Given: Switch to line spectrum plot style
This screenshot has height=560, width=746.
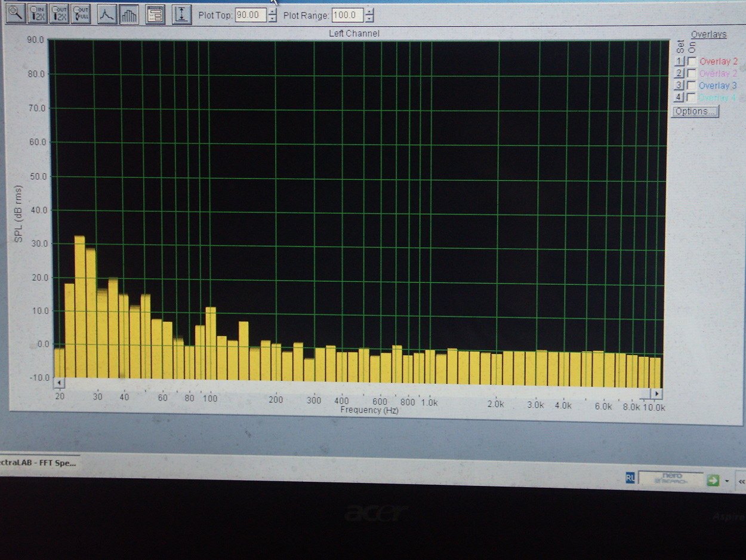Looking at the screenshot, I should 107,14.
